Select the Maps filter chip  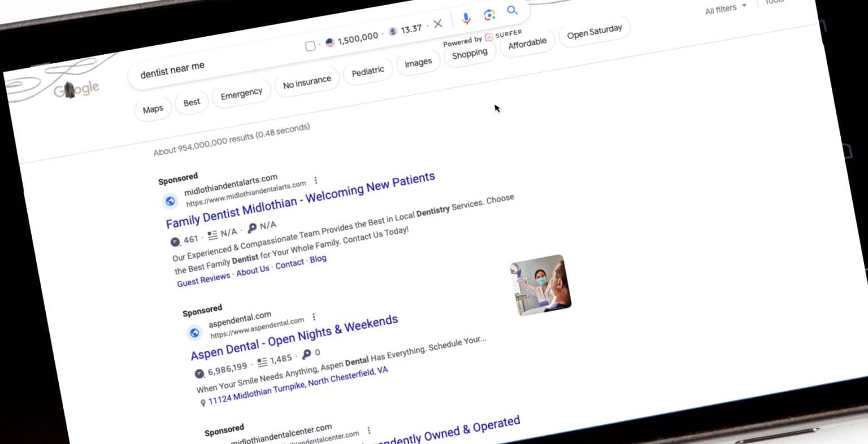click(x=153, y=110)
